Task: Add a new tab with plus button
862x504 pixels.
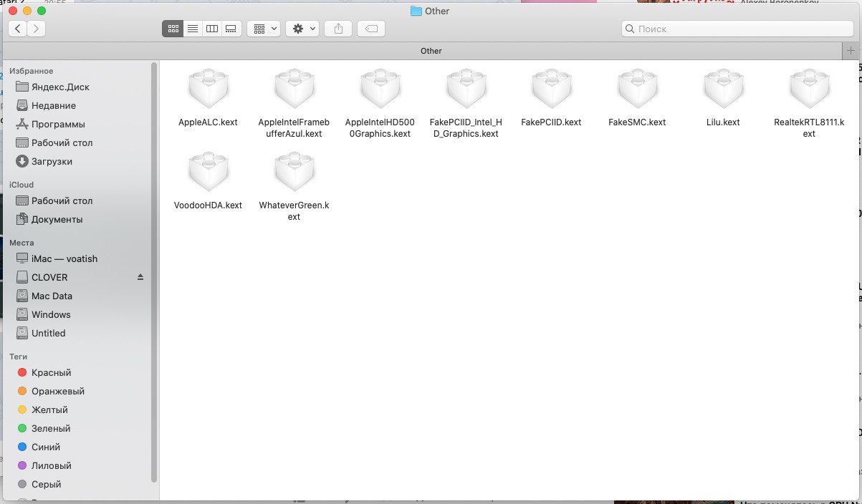Action: 851,51
